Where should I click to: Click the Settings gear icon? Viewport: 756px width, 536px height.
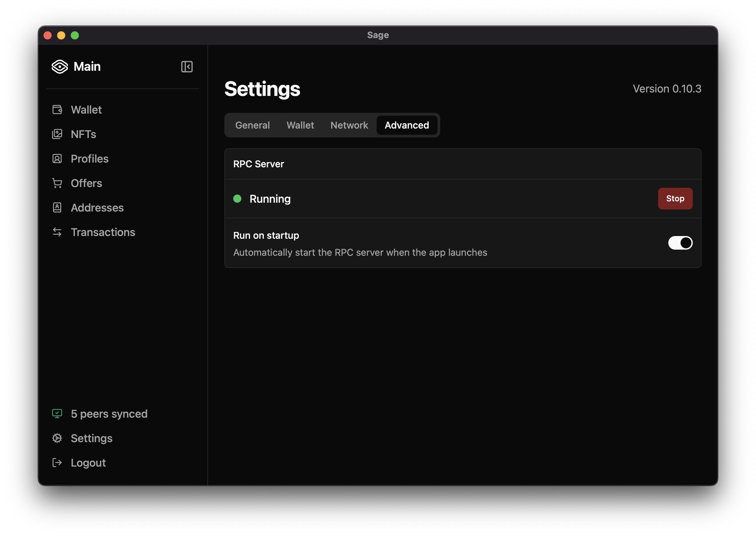pyautogui.click(x=58, y=438)
